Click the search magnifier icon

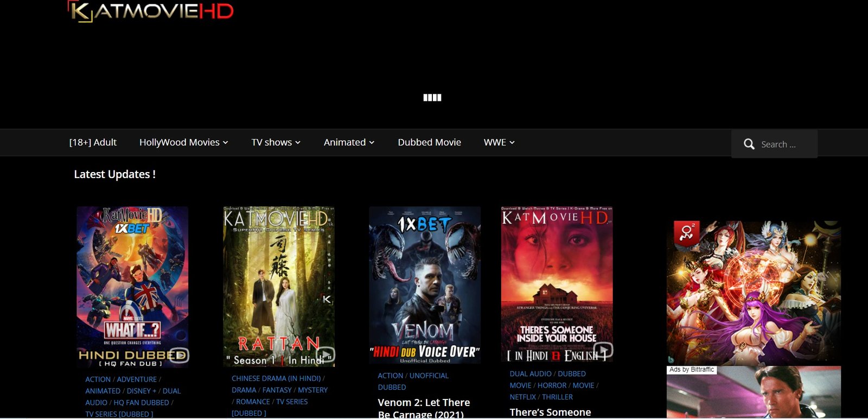click(749, 144)
